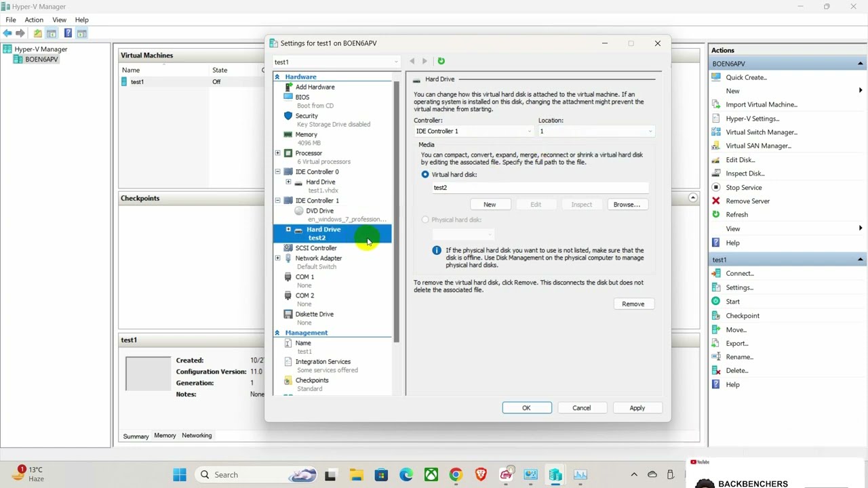Screen dimensions: 868x488
Task: Click the Browse button
Action: (627, 204)
